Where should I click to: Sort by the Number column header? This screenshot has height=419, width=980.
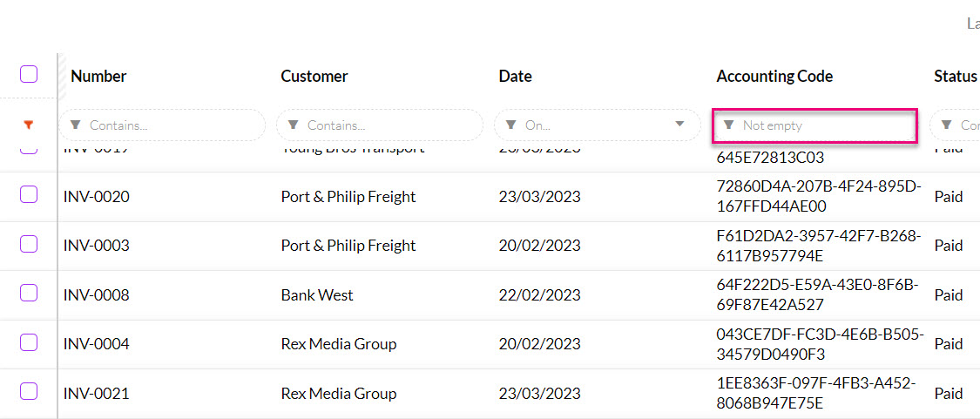point(98,77)
